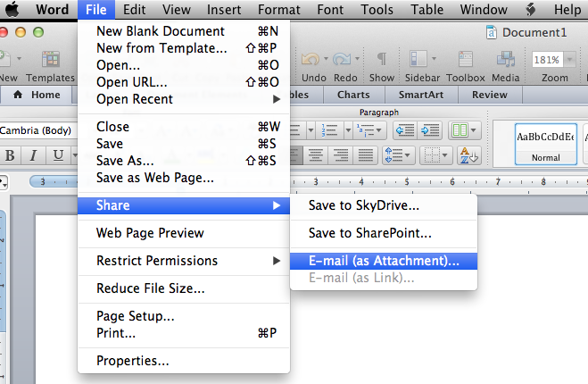Click the Undo toolbar icon

[310, 59]
